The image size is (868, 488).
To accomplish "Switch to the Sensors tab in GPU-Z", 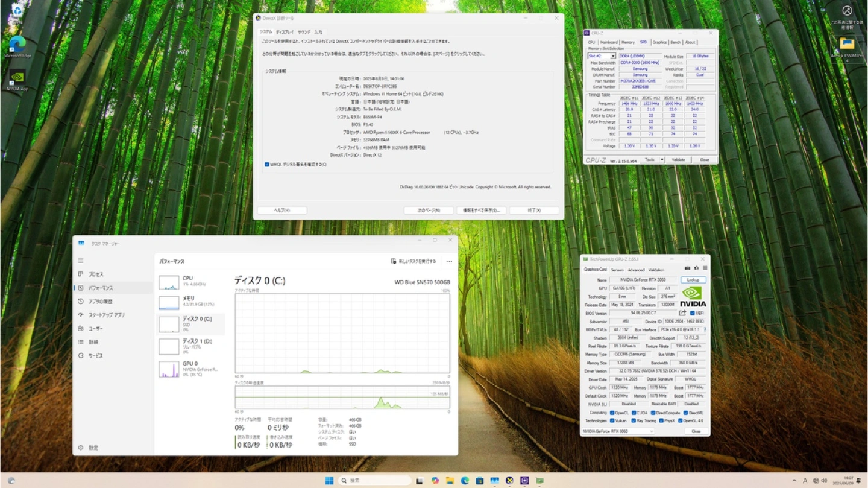I will (617, 270).
